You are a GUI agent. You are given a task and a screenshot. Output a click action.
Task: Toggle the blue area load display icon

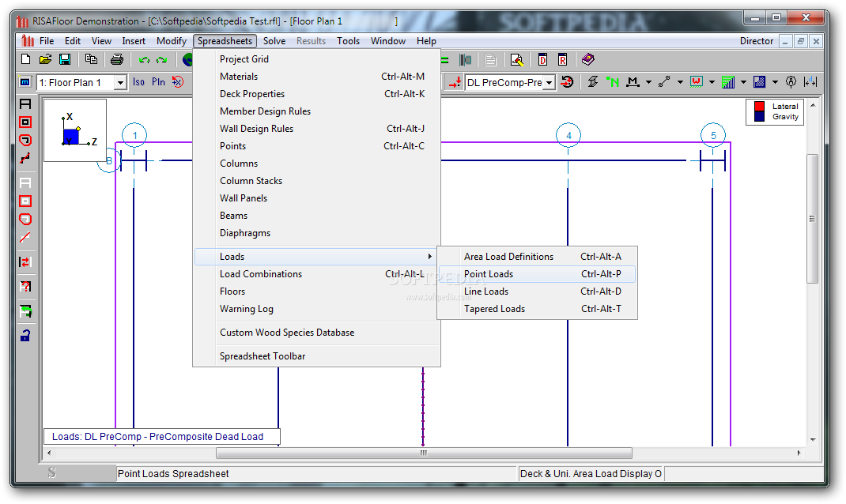coord(759,82)
